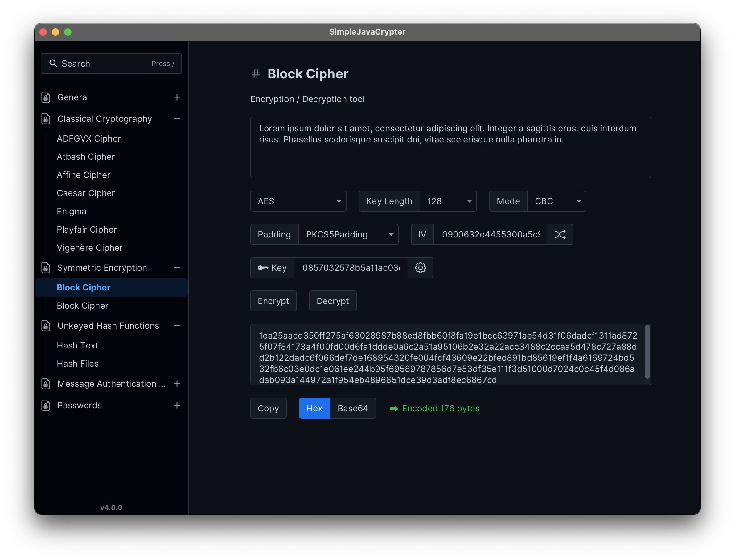
Task: Click the lock file icon beside Passwords
Action: pos(46,405)
